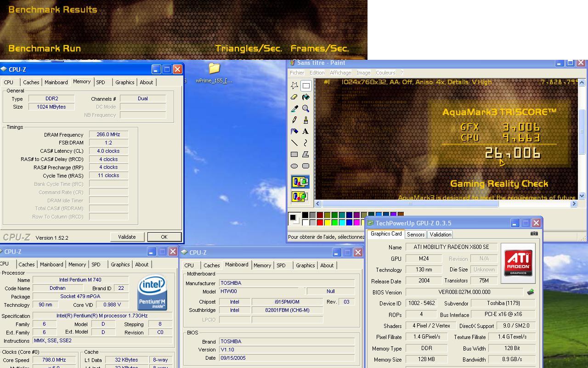Click the GPU-Z camera screenshot icon

(534, 234)
